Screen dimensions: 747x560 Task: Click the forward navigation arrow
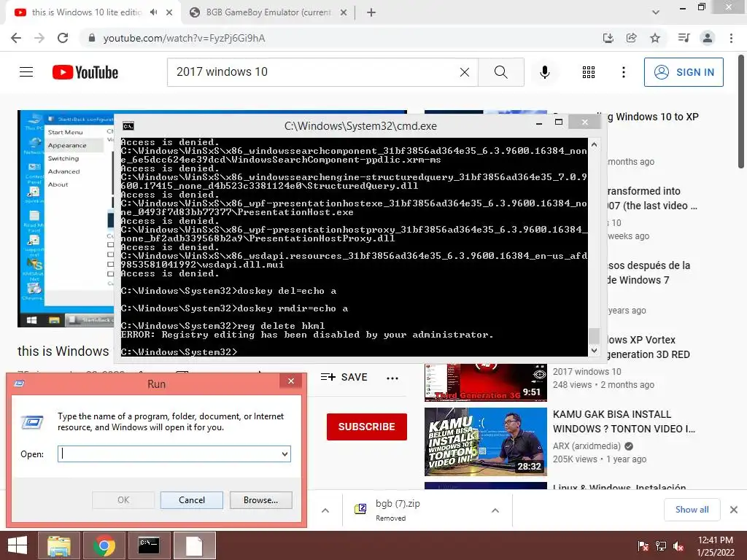pos(39,38)
